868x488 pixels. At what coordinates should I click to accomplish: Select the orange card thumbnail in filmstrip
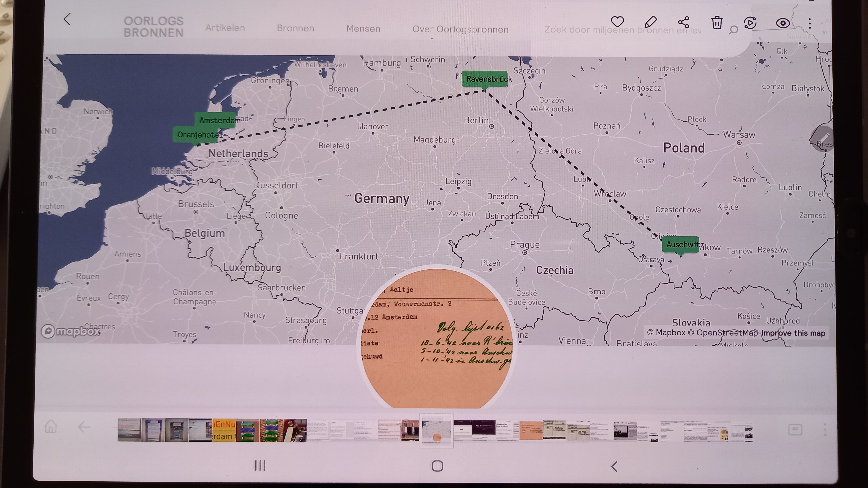(x=531, y=431)
